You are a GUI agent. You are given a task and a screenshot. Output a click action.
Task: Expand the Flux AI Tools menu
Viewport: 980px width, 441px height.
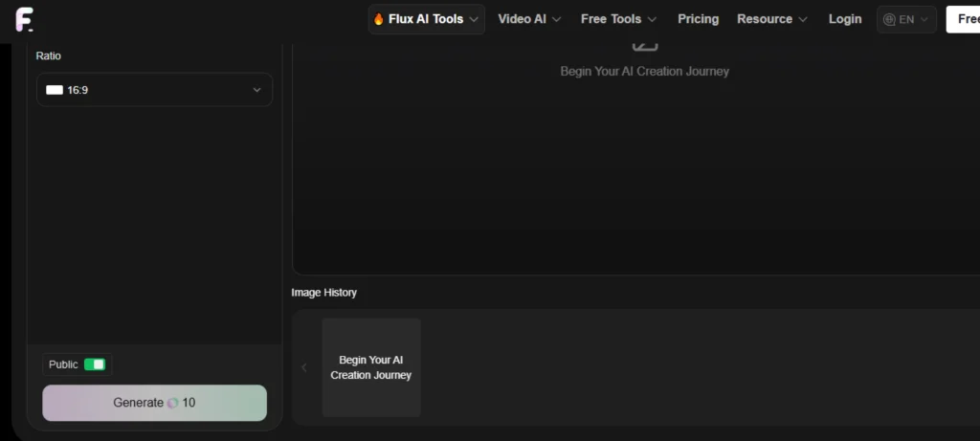click(427, 19)
